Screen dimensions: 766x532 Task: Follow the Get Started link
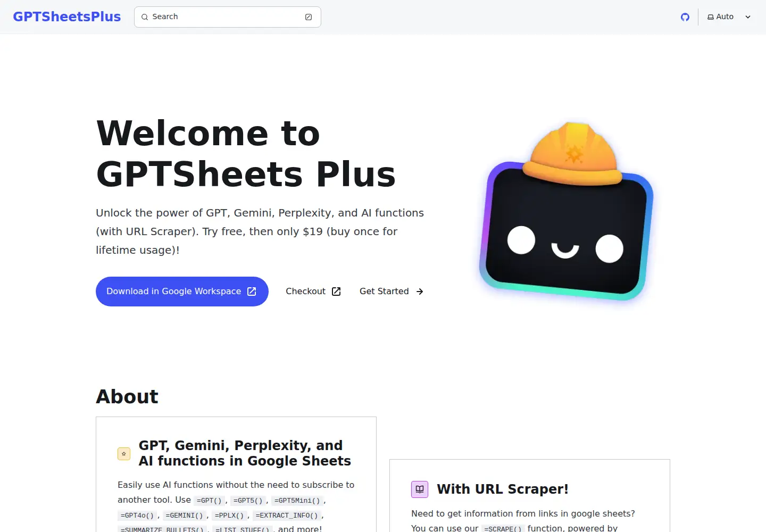click(392, 292)
